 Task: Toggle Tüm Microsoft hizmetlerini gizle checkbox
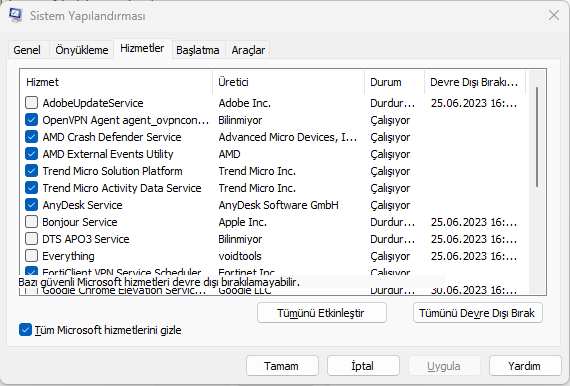25,330
